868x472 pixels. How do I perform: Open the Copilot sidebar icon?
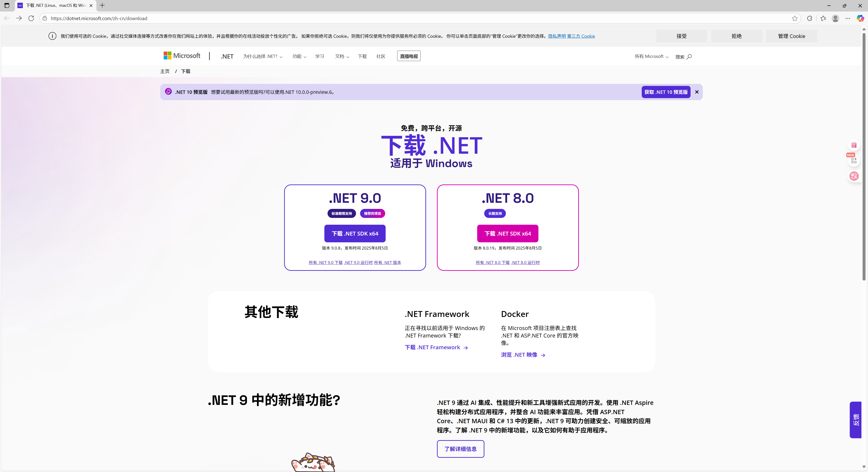pos(860,18)
